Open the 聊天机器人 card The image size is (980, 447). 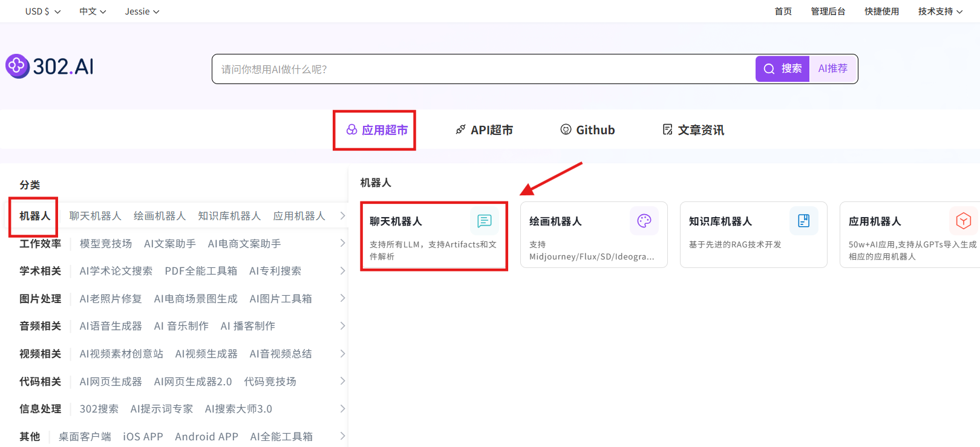pos(434,236)
